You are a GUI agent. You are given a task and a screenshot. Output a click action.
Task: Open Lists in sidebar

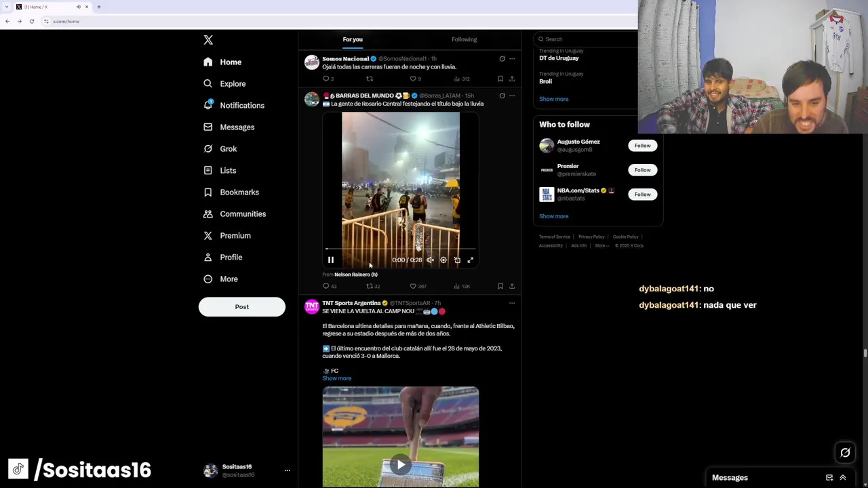tap(219, 170)
